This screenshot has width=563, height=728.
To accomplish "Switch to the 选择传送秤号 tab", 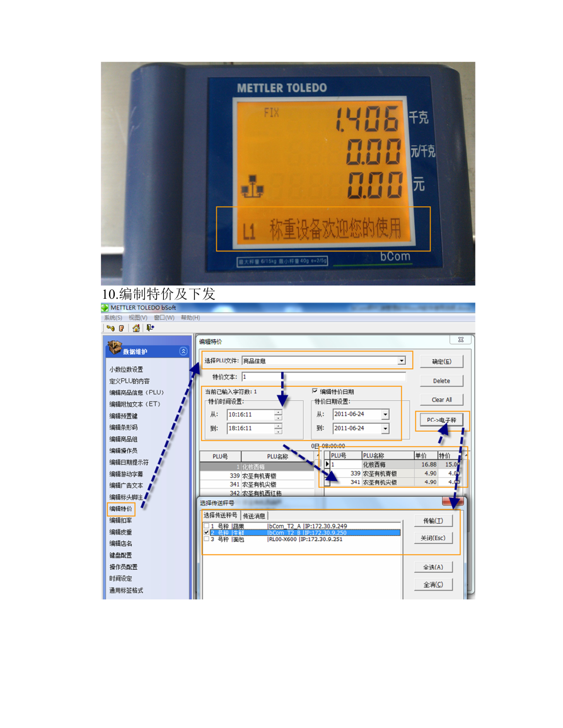I will coord(220,516).
